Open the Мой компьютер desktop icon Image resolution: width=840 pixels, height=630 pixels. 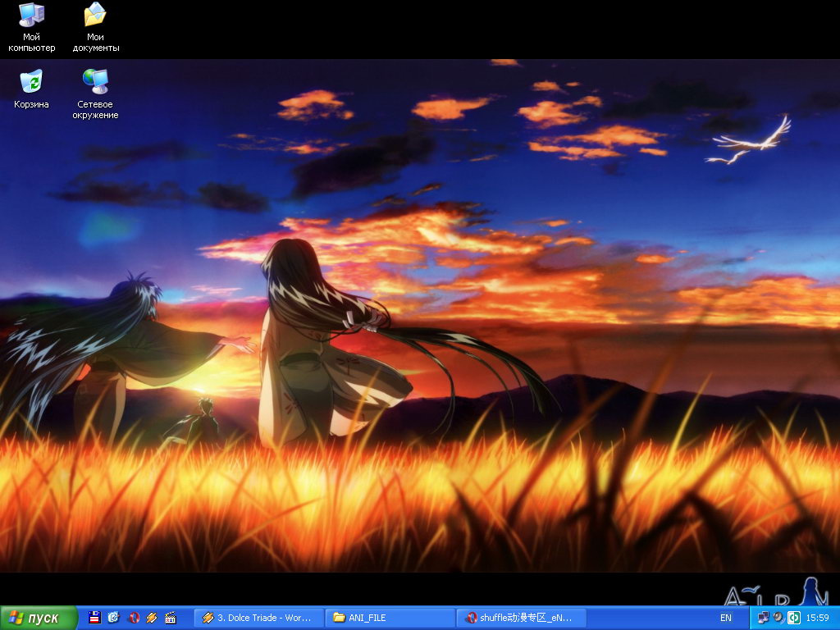tap(31, 16)
